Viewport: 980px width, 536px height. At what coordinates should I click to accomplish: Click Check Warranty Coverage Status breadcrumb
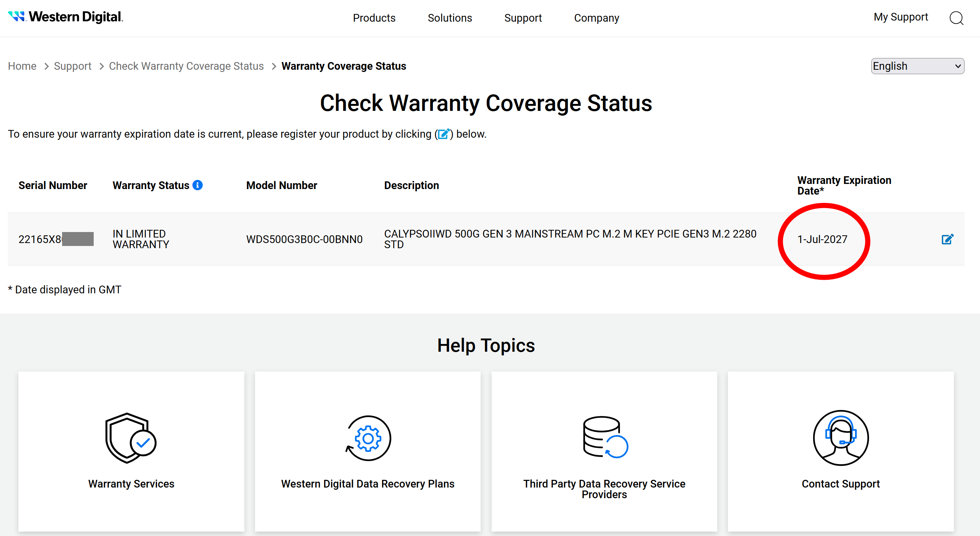click(x=186, y=66)
